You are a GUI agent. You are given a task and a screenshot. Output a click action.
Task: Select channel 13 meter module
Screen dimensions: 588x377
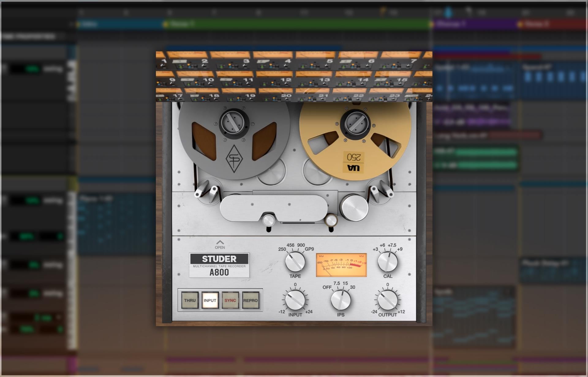(x=314, y=79)
